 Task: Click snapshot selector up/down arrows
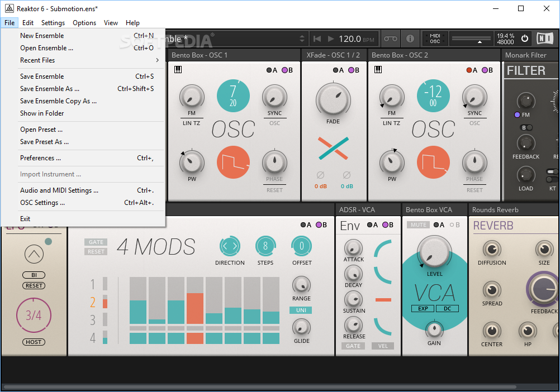pyautogui.click(x=302, y=39)
